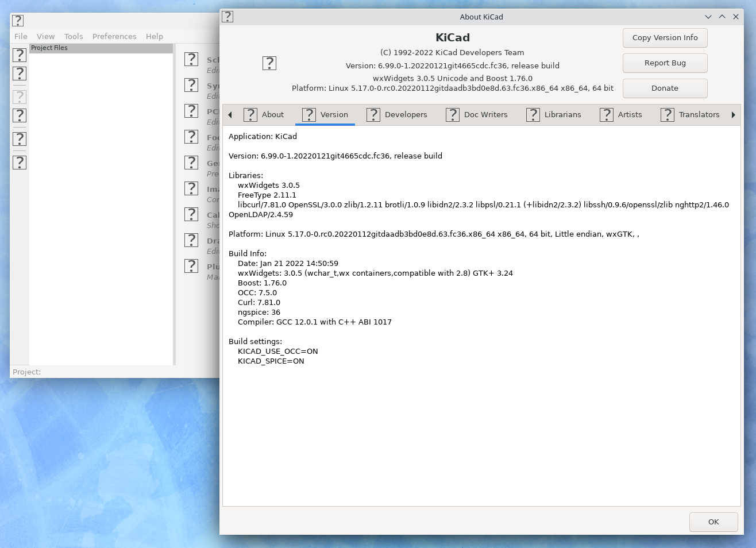
Task: Open the Schematic Editor launcher icon
Action: (x=191, y=59)
